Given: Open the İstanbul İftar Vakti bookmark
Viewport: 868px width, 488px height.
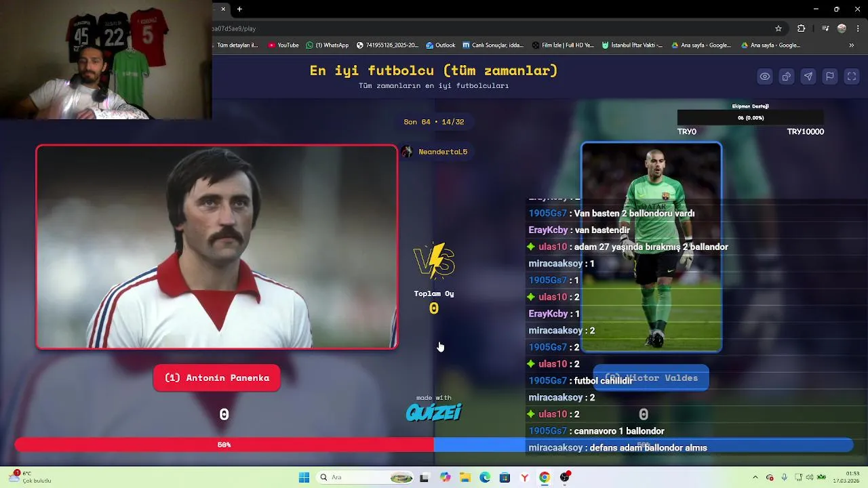Looking at the screenshot, I should coord(632,45).
